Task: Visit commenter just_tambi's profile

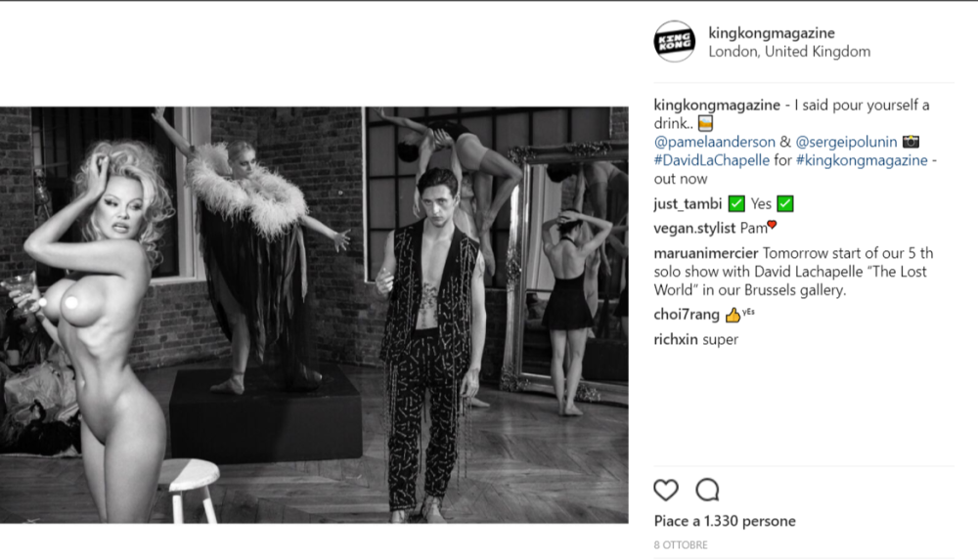Action: (689, 204)
